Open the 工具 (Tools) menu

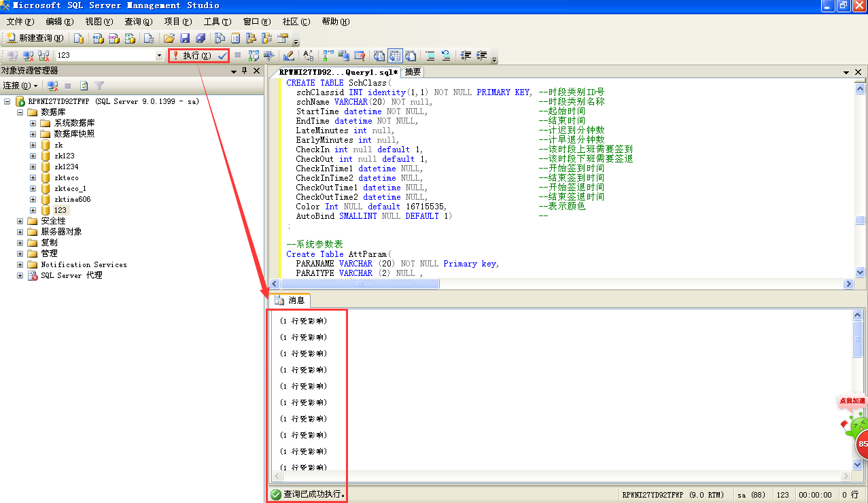coord(217,22)
